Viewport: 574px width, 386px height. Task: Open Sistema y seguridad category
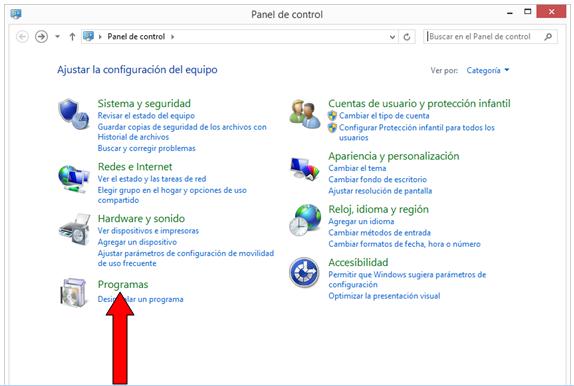144,104
